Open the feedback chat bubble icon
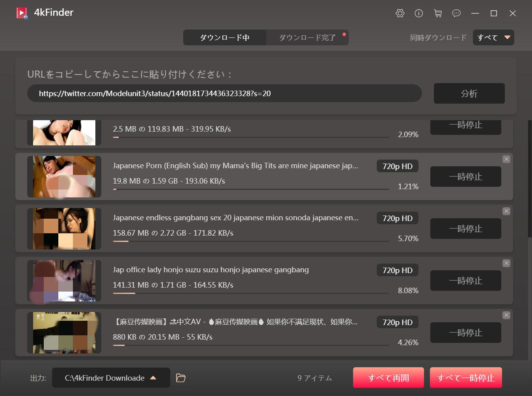 (x=456, y=13)
